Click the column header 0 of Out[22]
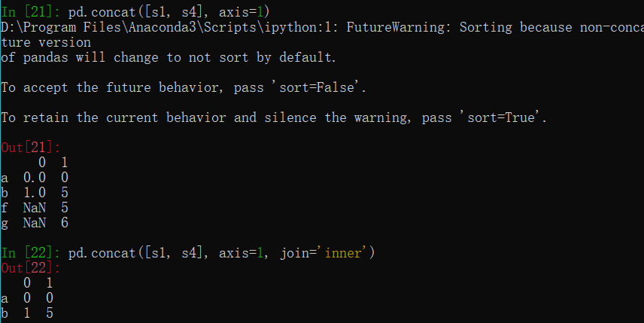The height and width of the screenshot is (323, 644). click(27, 283)
